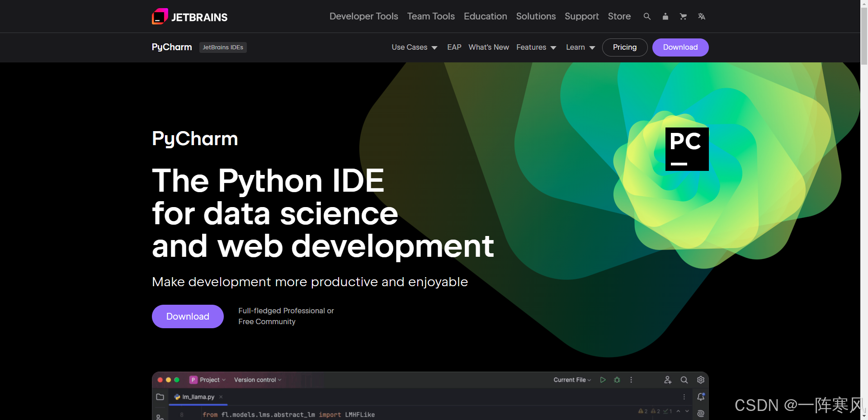This screenshot has height=420, width=868.
Task: Open the Store menu
Action: (x=619, y=16)
